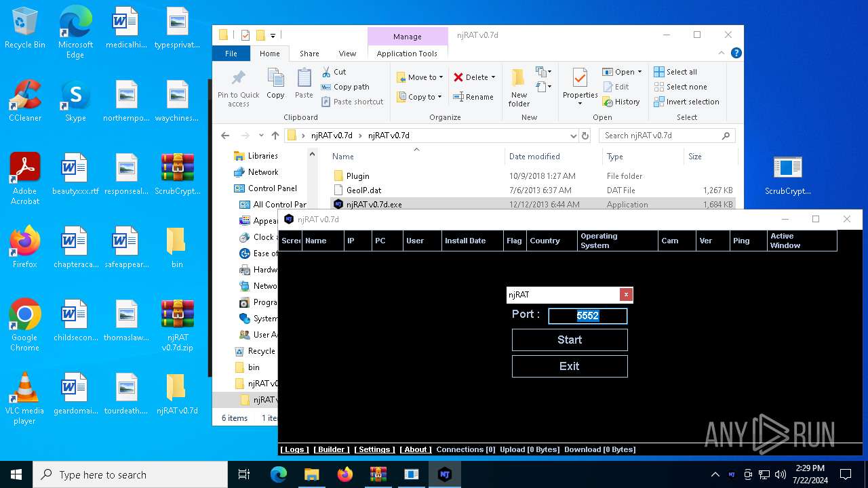Viewport: 868px width, 488px height.
Task: Expand the address bar history dropdown
Action: 574,136
